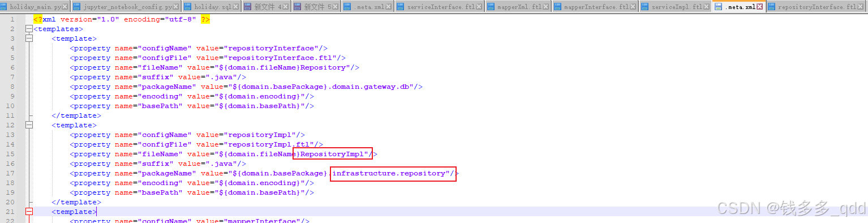This screenshot has width=868, height=223.
Task: Click "${domain.basePath}" value on line 10
Action: 259,106
